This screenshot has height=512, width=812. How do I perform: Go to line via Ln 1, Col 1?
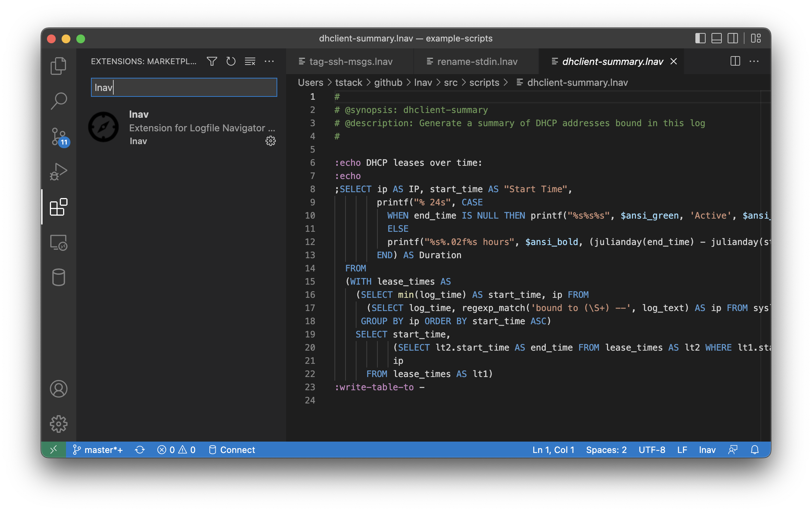coord(553,450)
